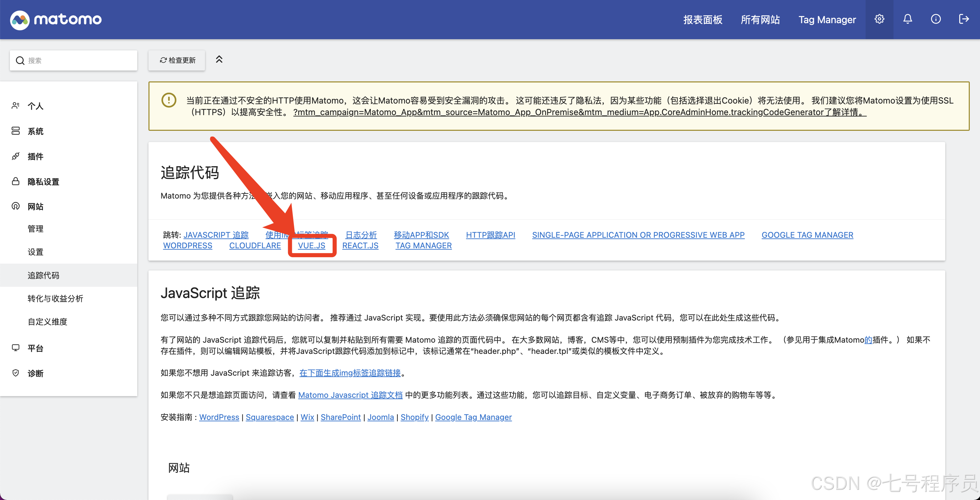Open the REACT.JS jump link

[x=360, y=246]
